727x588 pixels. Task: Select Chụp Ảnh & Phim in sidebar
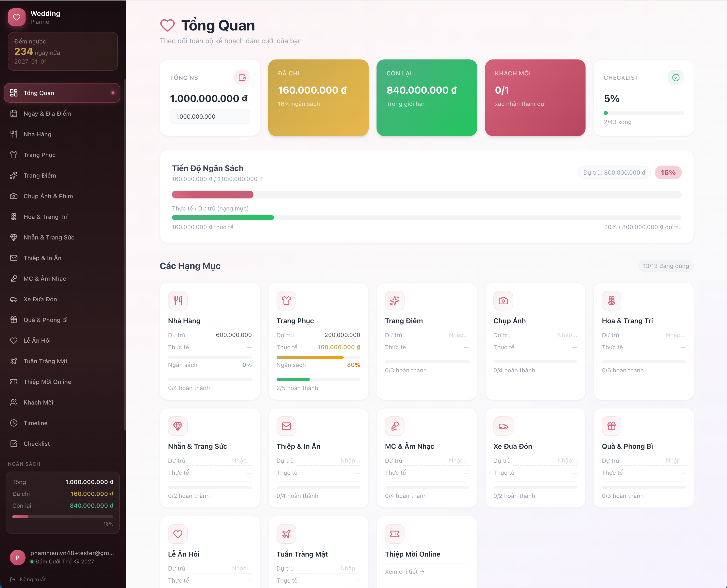[x=62, y=196]
